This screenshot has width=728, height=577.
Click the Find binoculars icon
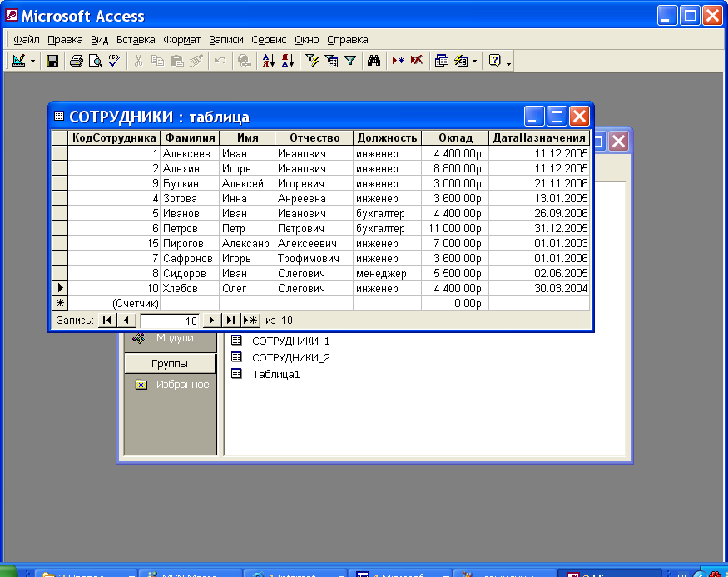(374, 61)
